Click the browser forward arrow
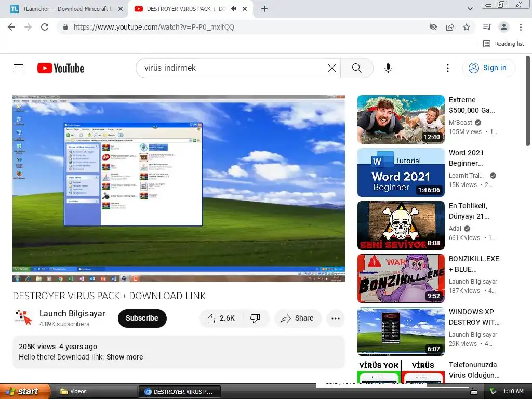This screenshot has width=532, height=399. tap(28, 27)
